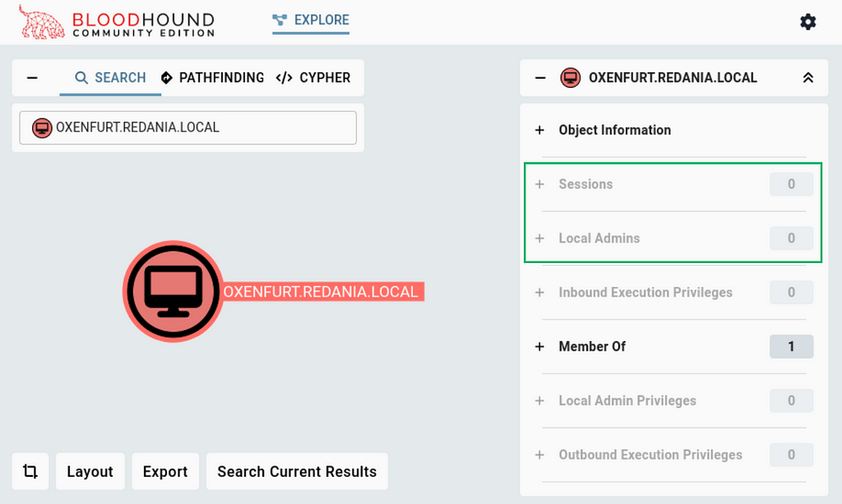The width and height of the screenshot is (842, 504).
Task: Click Local Admin Privileges count badge
Action: pyautogui.click(x=791, y=401)
